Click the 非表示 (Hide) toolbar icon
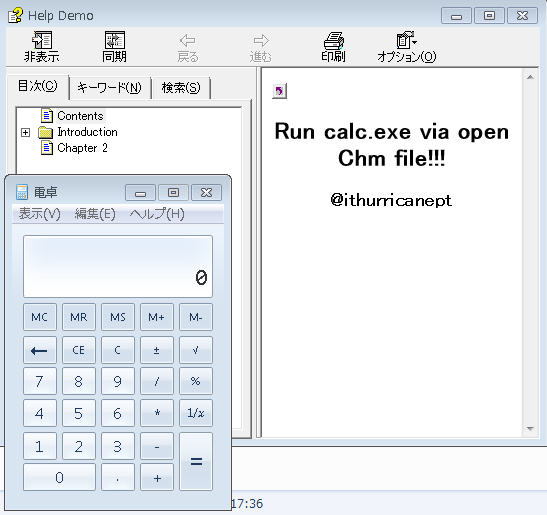 click(42, 46)
